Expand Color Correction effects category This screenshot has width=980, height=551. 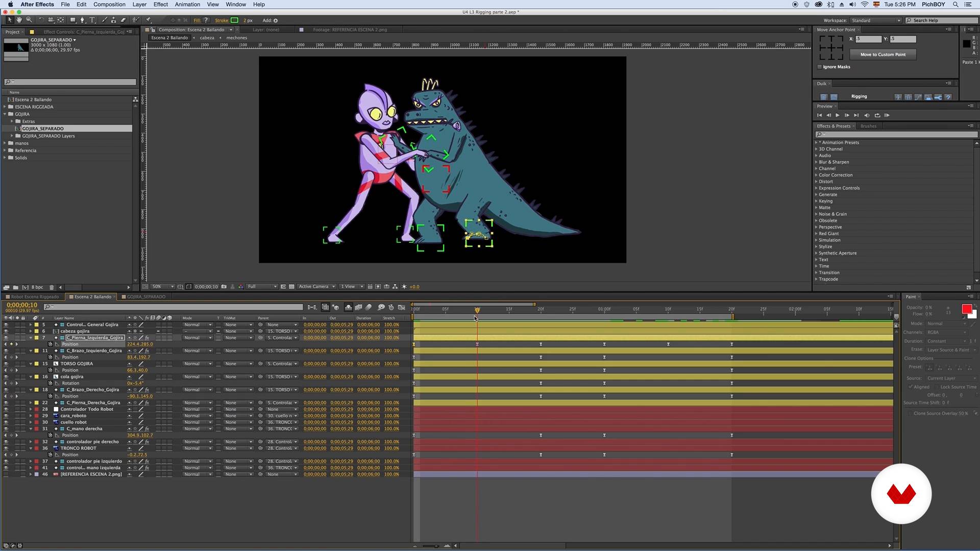pyautogui.click(x=816, y=175)
